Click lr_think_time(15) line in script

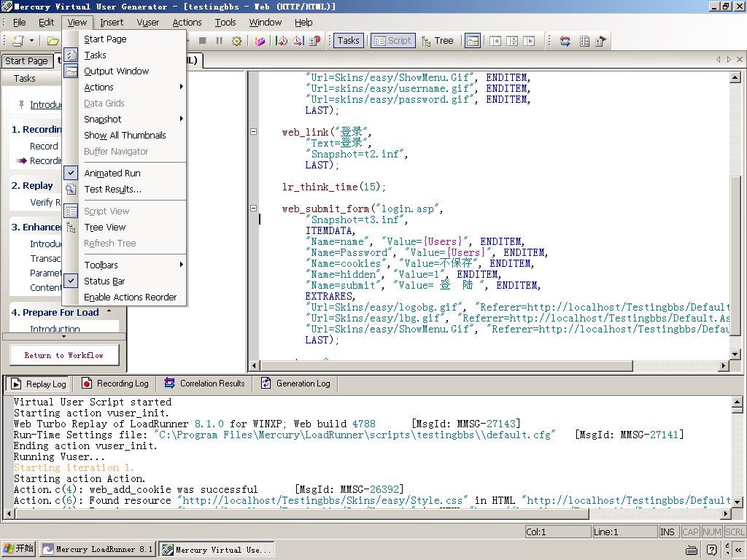[x=333, y=187]
